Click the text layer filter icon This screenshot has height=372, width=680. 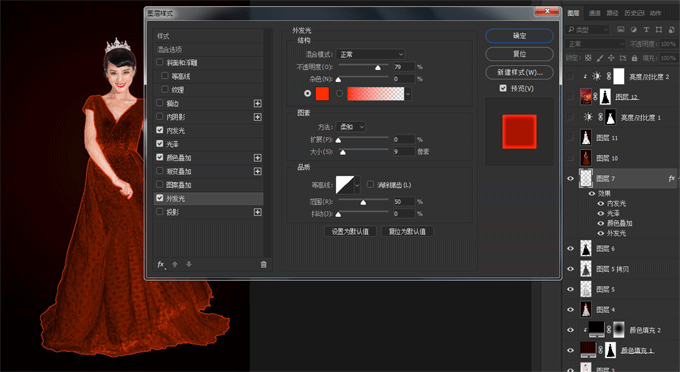[x=646, y=29]
